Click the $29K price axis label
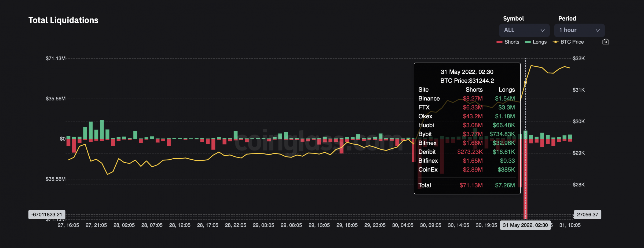644x248 pixels. click(579, 153)
